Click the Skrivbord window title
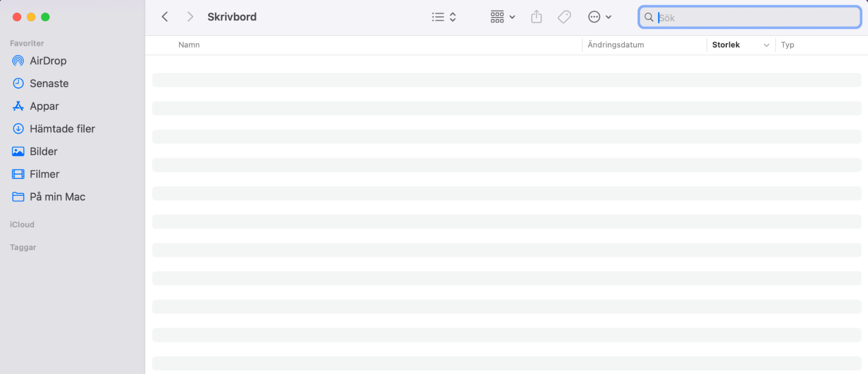Screen dimensions: 868x374 [x=232, y=17]
